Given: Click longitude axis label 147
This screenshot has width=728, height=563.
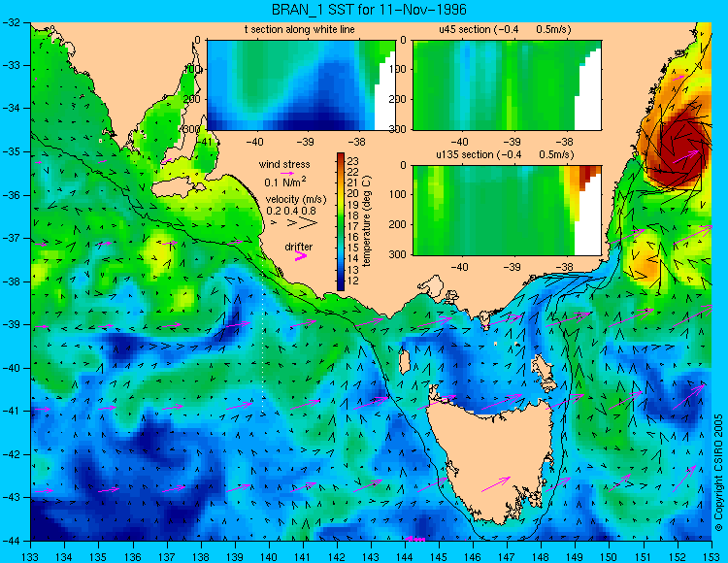Looking at the screenshot, I should [x=507, y=556].
